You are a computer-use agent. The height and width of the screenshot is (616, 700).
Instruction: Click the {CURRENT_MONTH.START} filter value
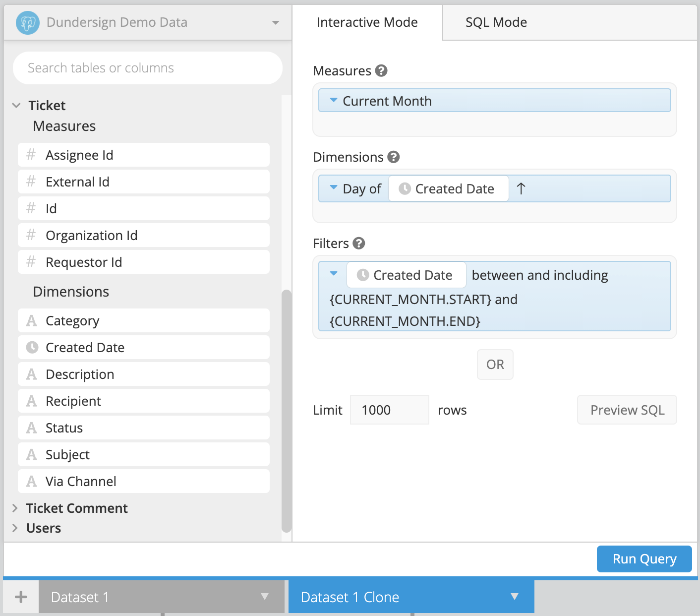[x=411, y=300]
